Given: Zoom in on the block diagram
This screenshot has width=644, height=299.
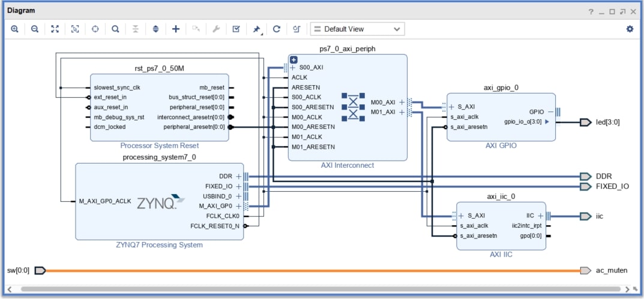Looking at the screenshot, I should (15, 29).
